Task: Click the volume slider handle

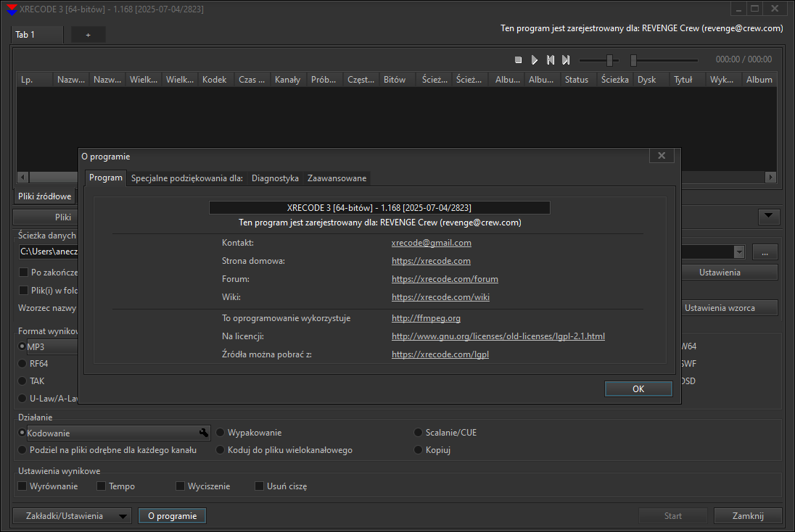Action: [x=610, y=60]
